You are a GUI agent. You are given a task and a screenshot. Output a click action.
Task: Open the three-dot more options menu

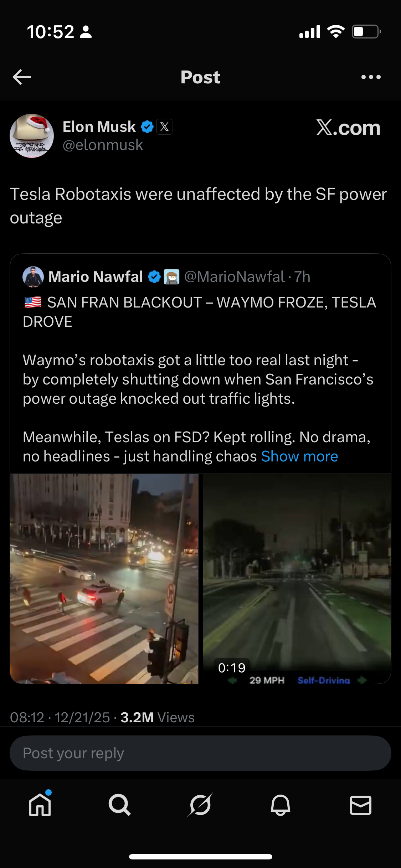click(x=371, y=77)
